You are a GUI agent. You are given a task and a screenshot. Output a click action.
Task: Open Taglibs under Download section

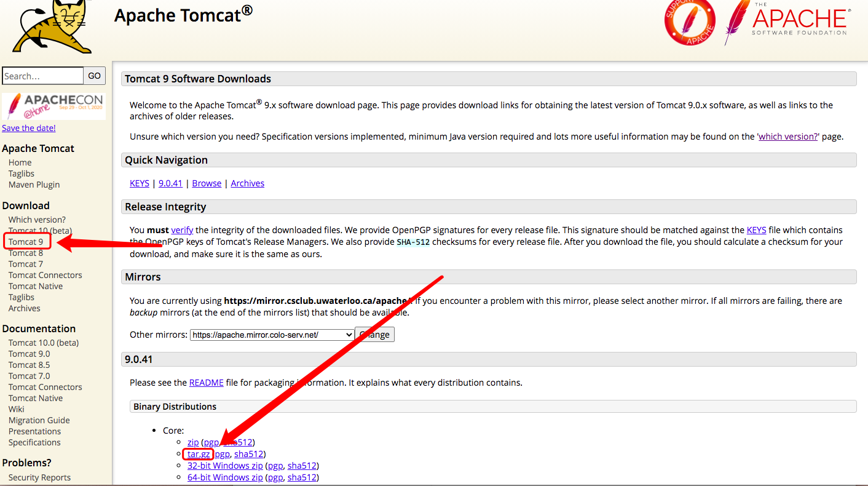[x=22, y=297]
